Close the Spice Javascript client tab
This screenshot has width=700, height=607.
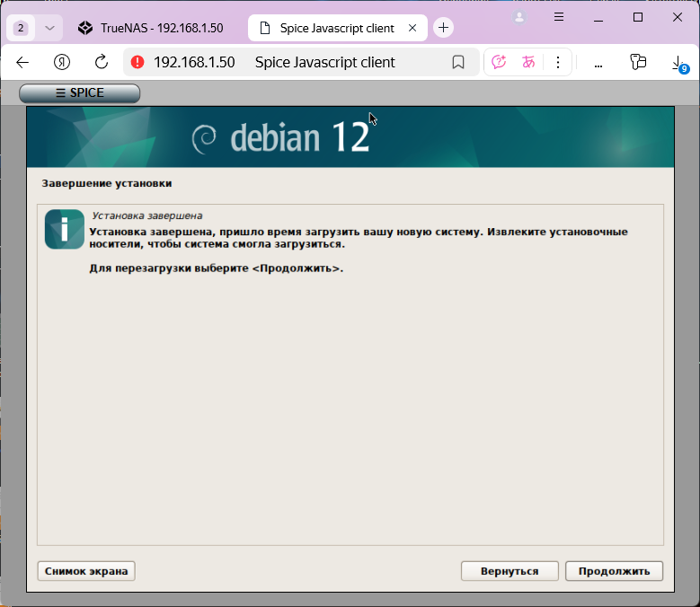[x=412, y=28]
